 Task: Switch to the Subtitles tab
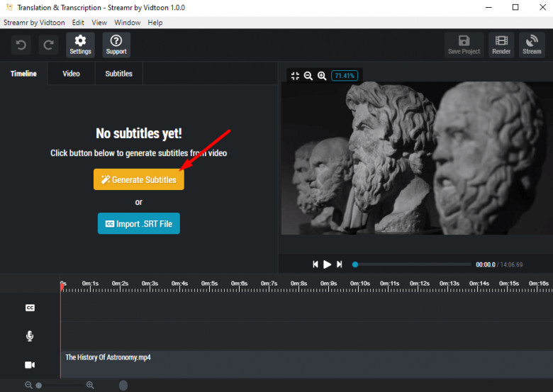pos(118,74)
